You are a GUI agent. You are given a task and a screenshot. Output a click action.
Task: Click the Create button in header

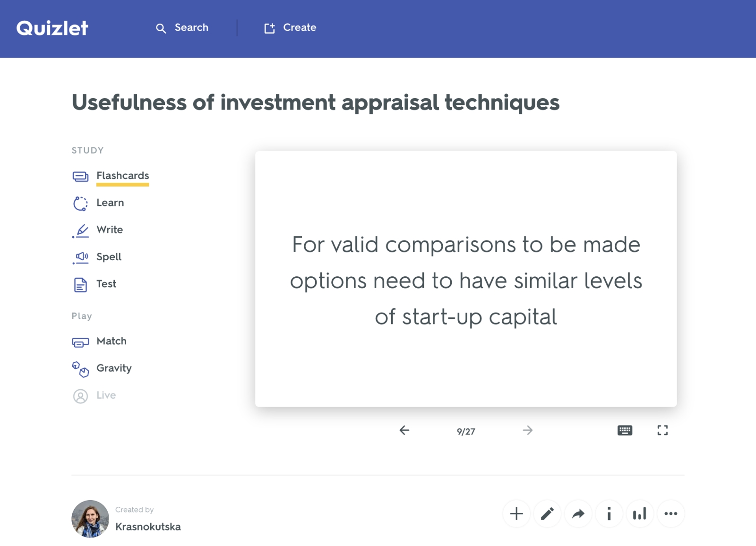point(290,28)
